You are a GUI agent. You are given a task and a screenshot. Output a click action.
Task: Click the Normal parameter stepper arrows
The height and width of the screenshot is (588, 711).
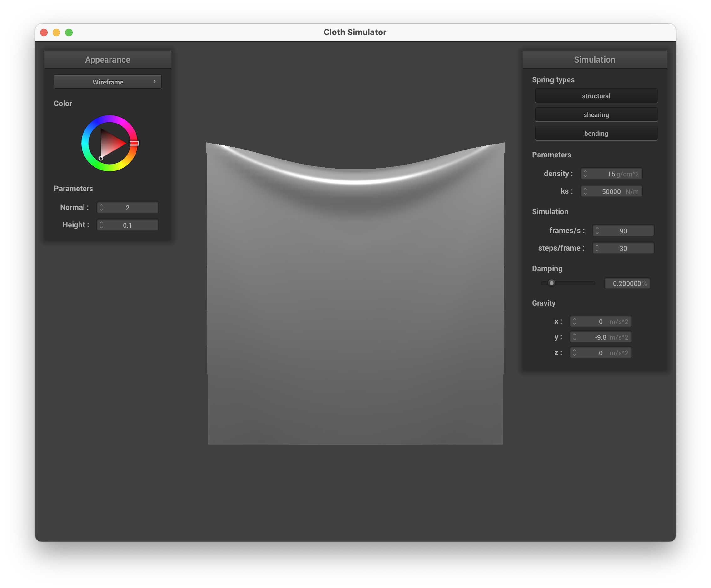(101, 207)
